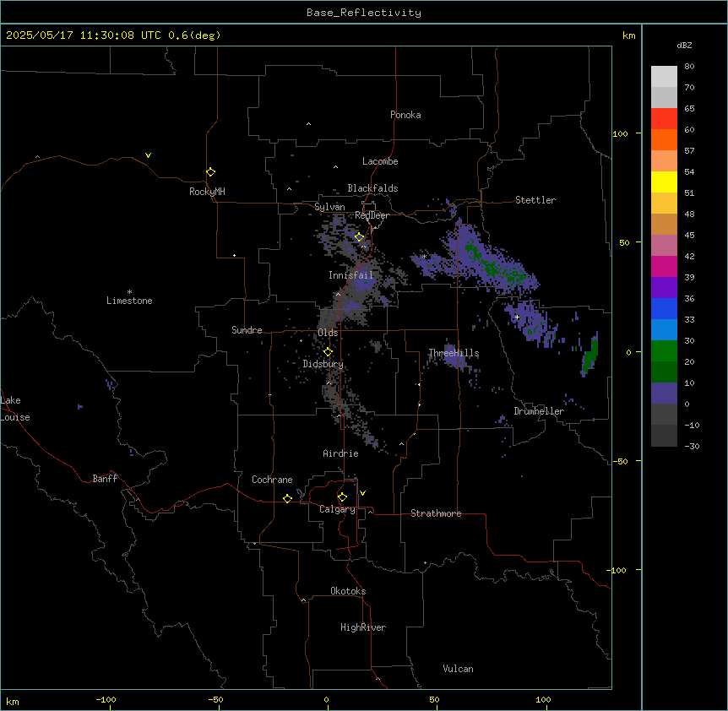Click the km unit label at bottom left
728x711 pixels.
click(x=13, y=702)
